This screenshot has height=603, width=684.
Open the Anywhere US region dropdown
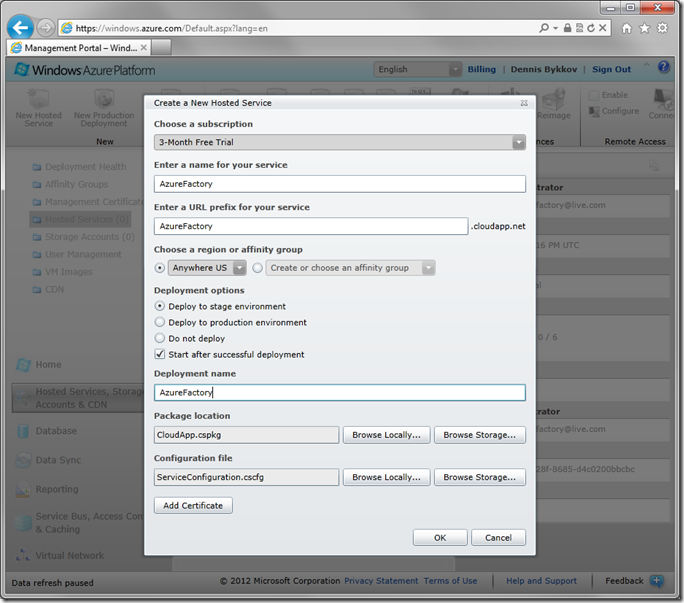coord(207,268)
